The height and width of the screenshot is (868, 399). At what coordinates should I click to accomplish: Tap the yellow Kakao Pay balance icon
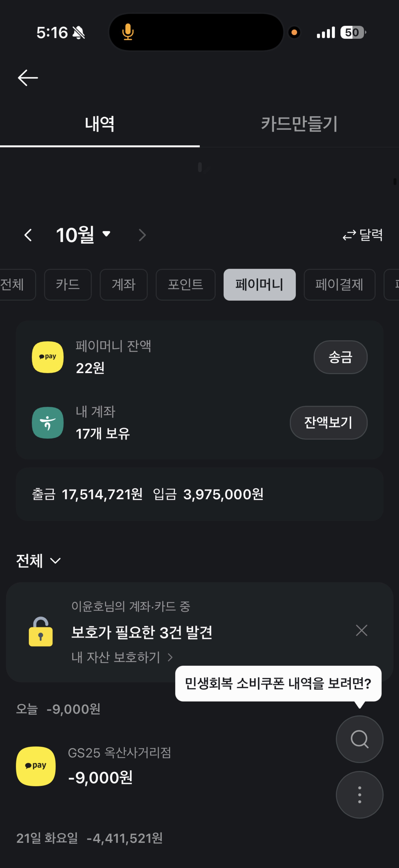(x=47, y=357)
